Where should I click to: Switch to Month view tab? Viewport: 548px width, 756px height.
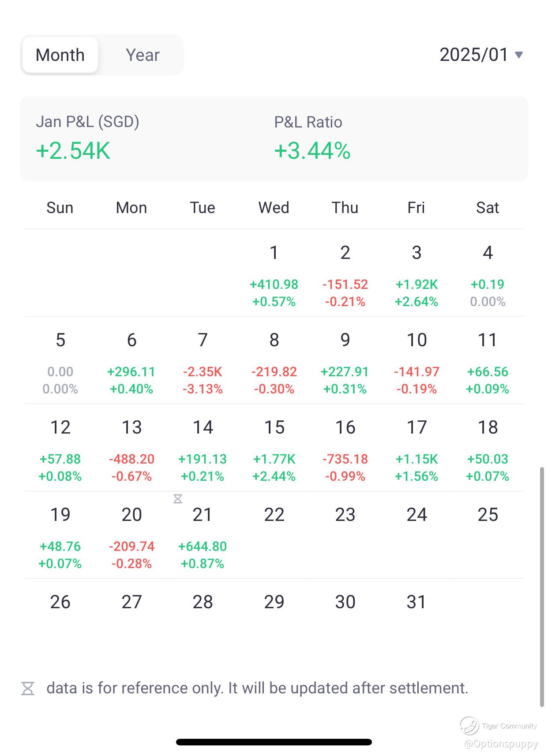coord(60,55)
